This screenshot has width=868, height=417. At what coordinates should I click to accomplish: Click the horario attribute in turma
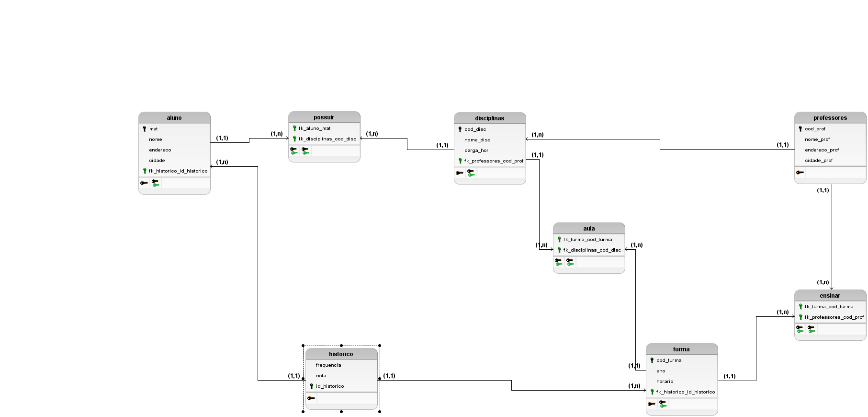[x=665, y=382]
